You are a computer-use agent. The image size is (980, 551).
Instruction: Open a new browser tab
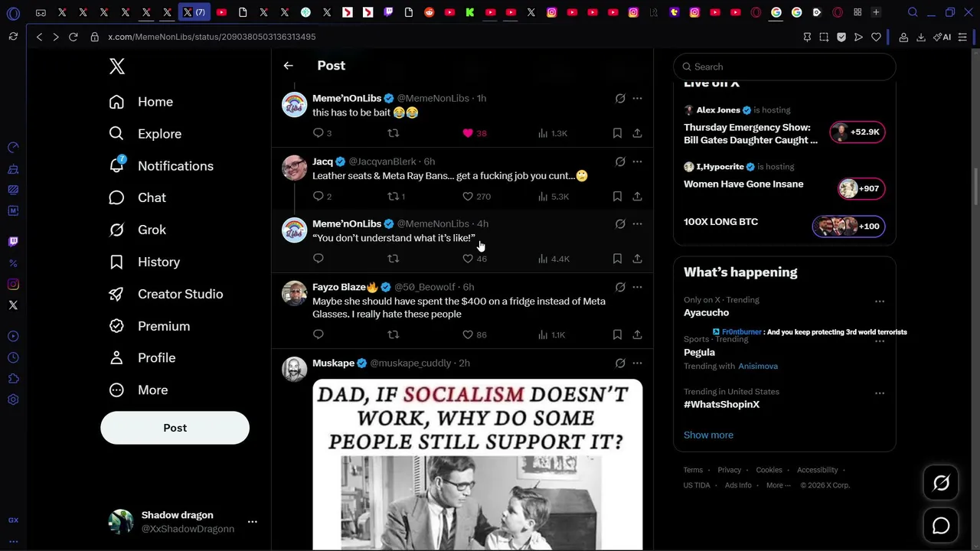876,12
